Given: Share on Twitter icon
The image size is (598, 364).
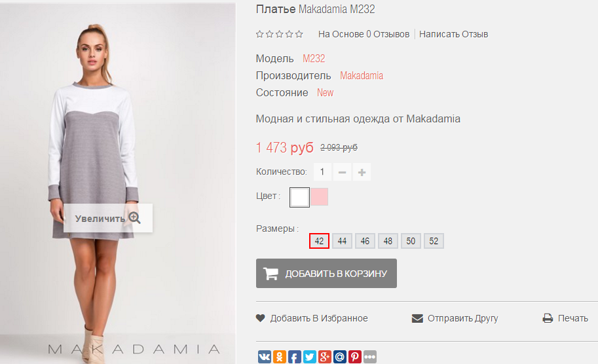Looking at the screenshot, I should click(x=310, y=357).
